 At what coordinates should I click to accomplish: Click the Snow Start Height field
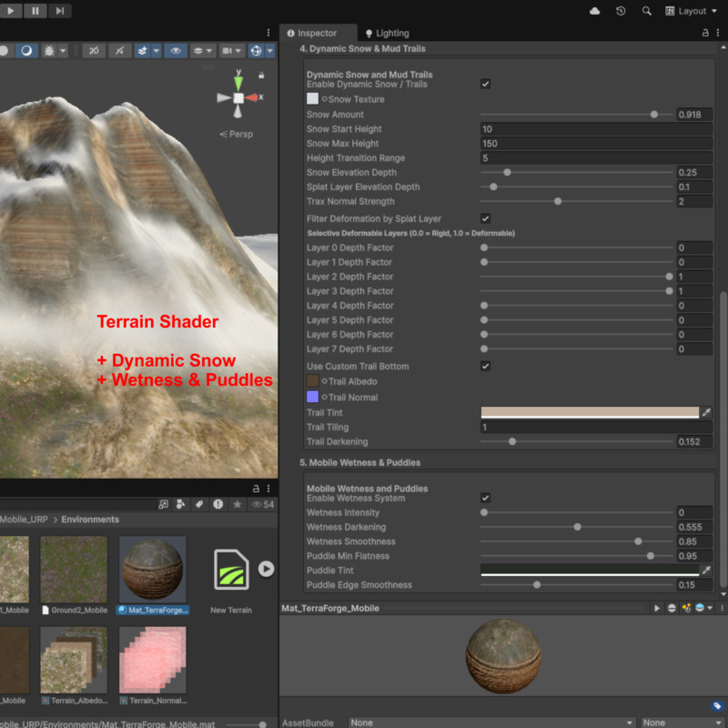click(596, 129)
